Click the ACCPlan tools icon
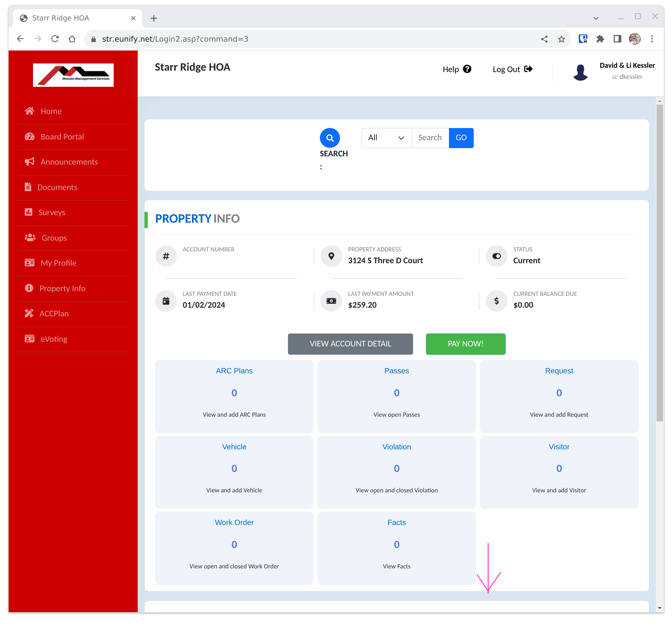This screenshot has width=672, height=629. (x=29, y=313)
